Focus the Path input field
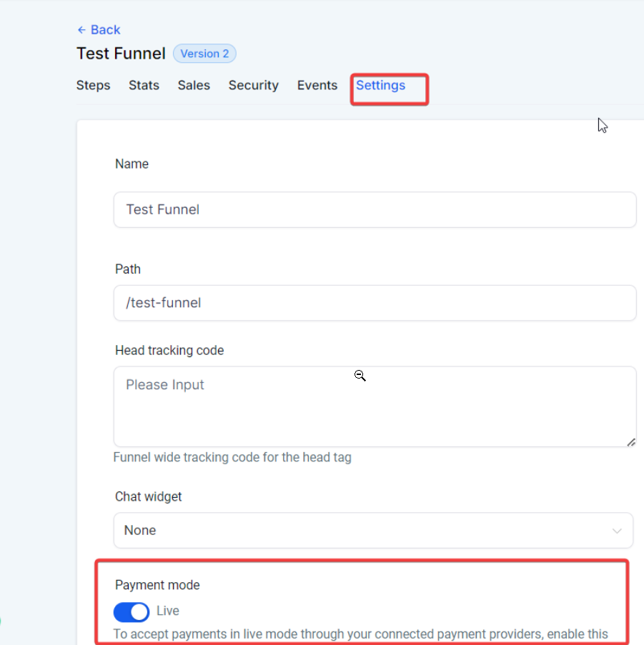This screenshot has width=644, height=645. [x=375, y=304]
